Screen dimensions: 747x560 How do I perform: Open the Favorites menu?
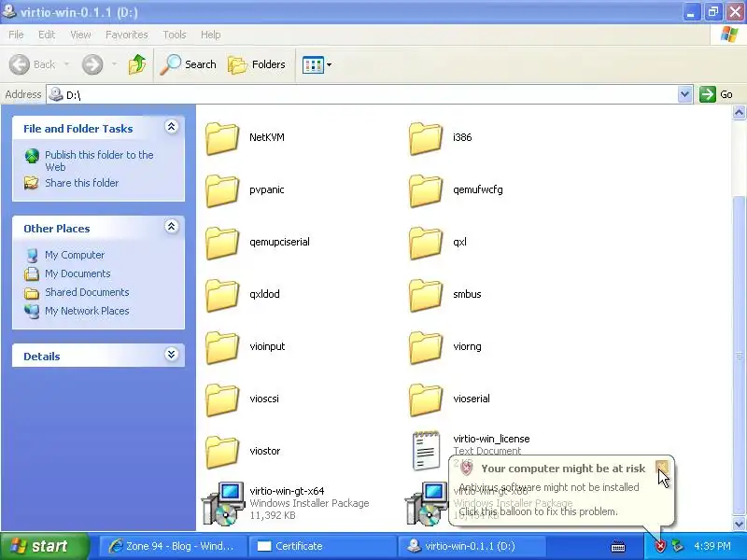click(127, 35)
